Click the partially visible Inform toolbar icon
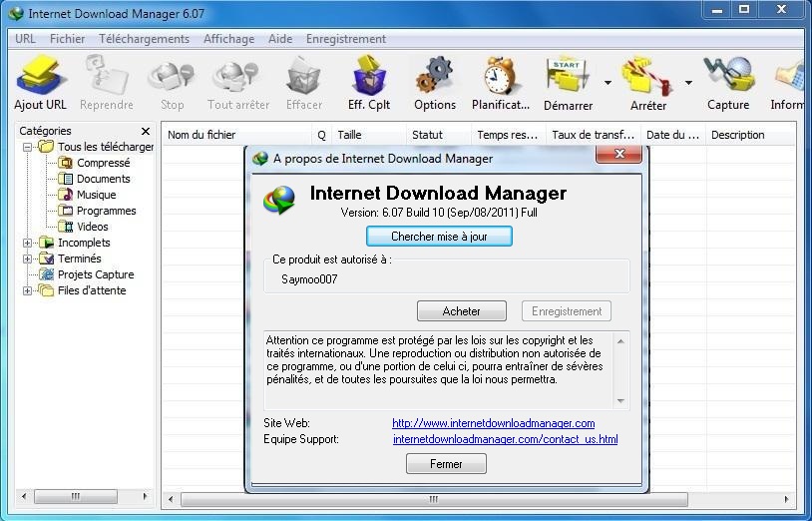The image size is (812, 521). click(x=789, y=76)
